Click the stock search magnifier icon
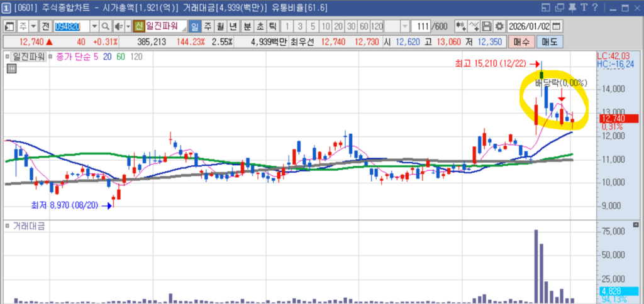 pyautogui.click(x=105, y=26)
